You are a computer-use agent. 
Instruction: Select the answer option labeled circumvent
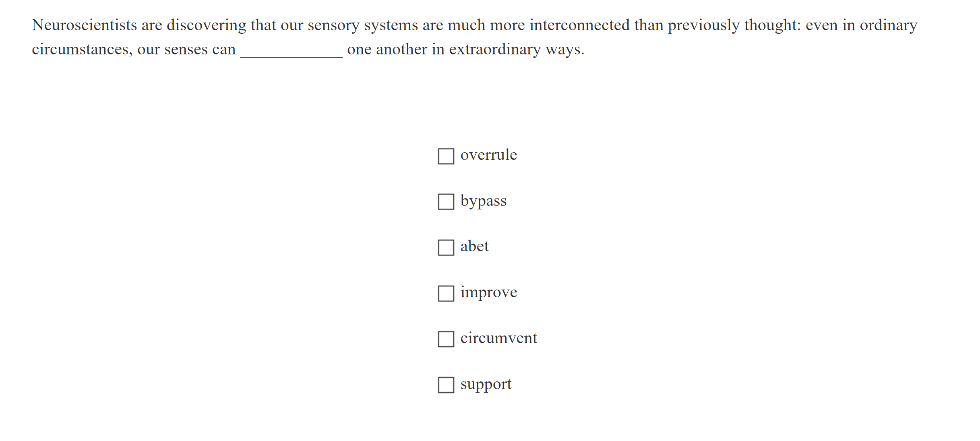pyautogui.click(x=499, y=338)
